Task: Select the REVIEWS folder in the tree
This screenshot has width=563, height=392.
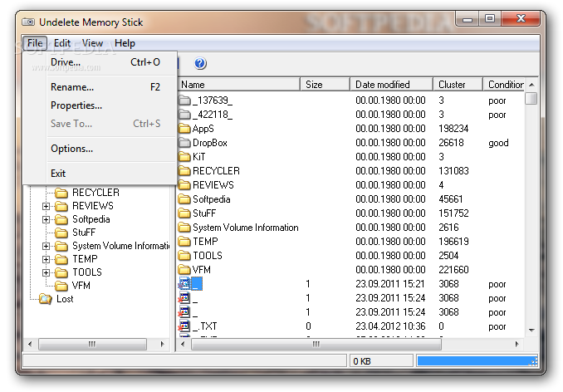Action: coord(93,207)
